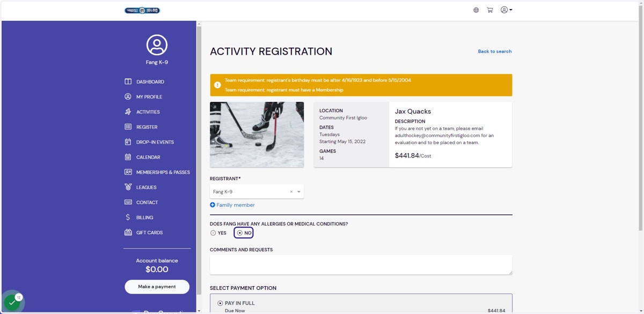Image resolution: width=644 pixels, height=314 pixels.
Task: Click the Jax Quacks activity title
Action: click(x=413, y=111)
